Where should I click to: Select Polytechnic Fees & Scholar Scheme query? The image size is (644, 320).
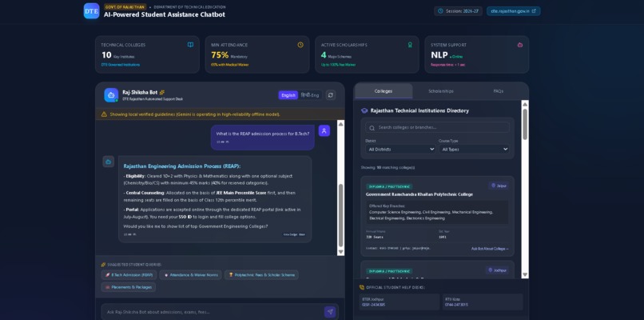pyautogui.click(x=261, y=274)
